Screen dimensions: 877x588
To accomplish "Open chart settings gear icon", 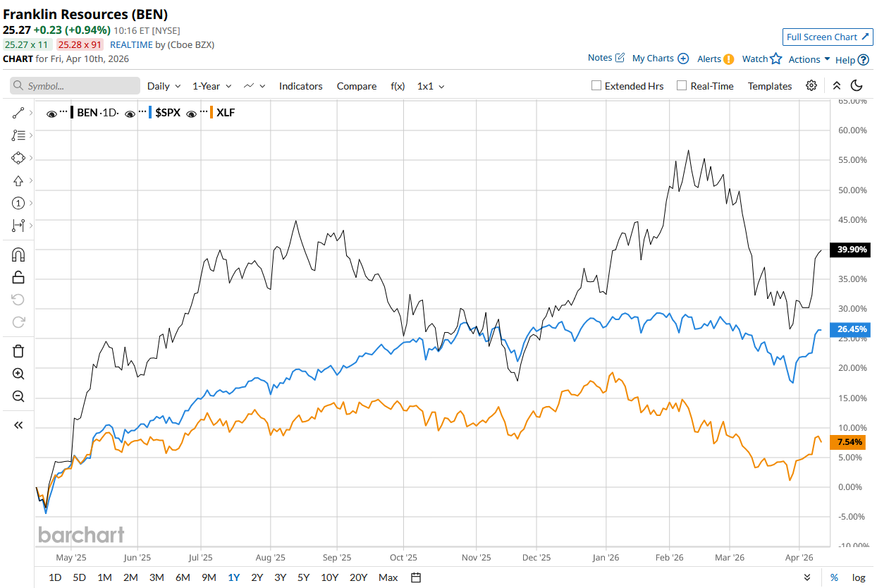I will pos(811,86).
